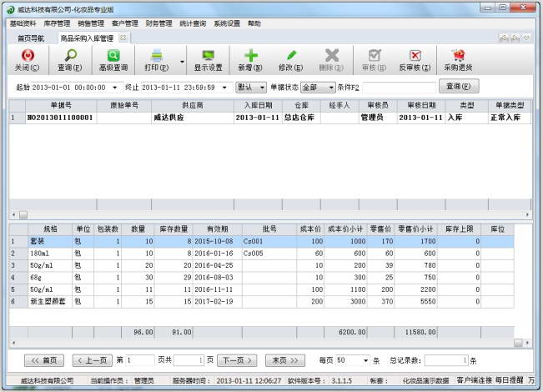Viewport: 543px width, 392px height.
Task: Open the 客户管理 menu
Action: pyautogui.click(x=124, y=23)
